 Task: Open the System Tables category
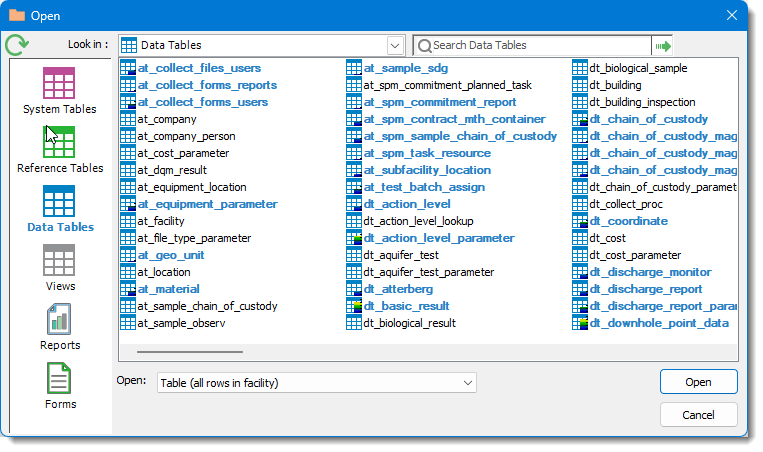[59, 91]
